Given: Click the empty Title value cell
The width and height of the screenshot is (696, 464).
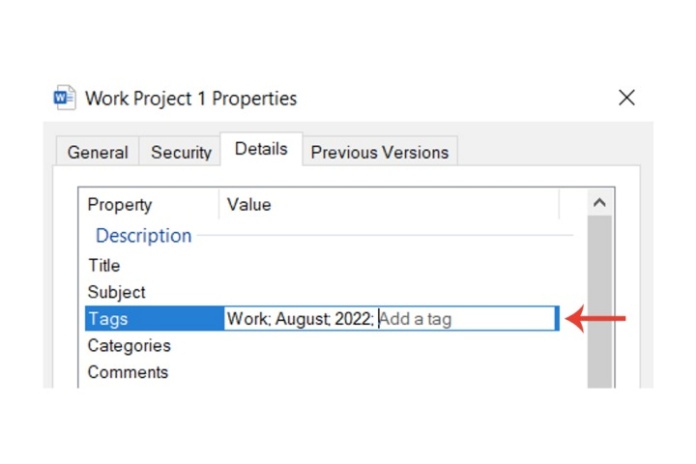Looking at the screenshot, I should 390,266.
